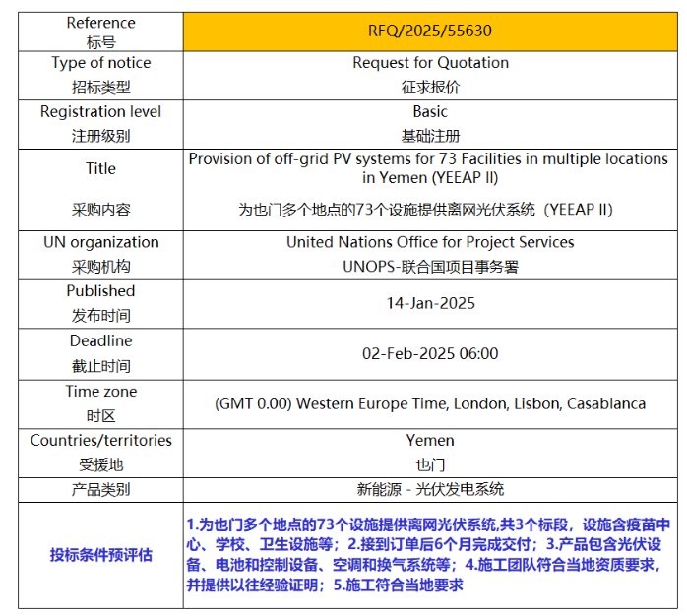This screenshot has height=616, width=687.
Task: Click the orange RFQ/2025/55630 reference cell
Action: pyautogui.click(x=430, y=31)
